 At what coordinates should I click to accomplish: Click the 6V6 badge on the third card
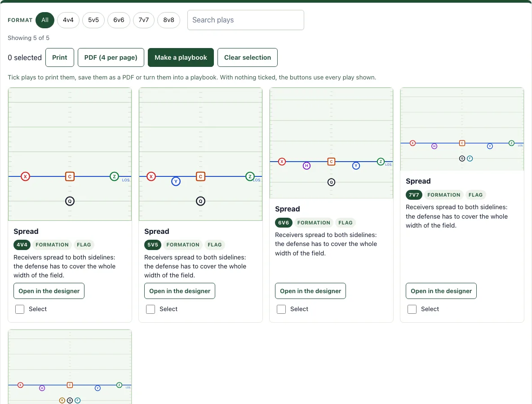284,223
